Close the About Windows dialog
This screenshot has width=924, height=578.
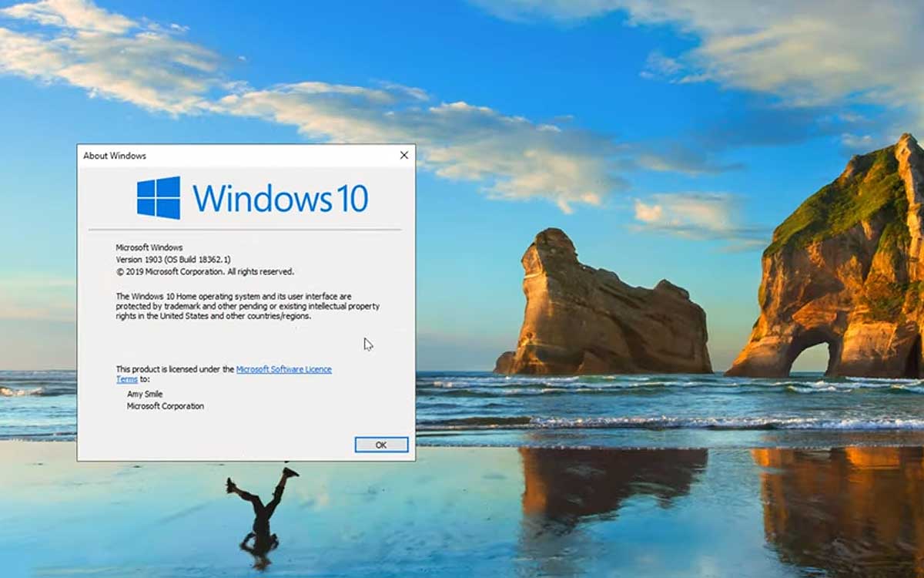[403, 156]
